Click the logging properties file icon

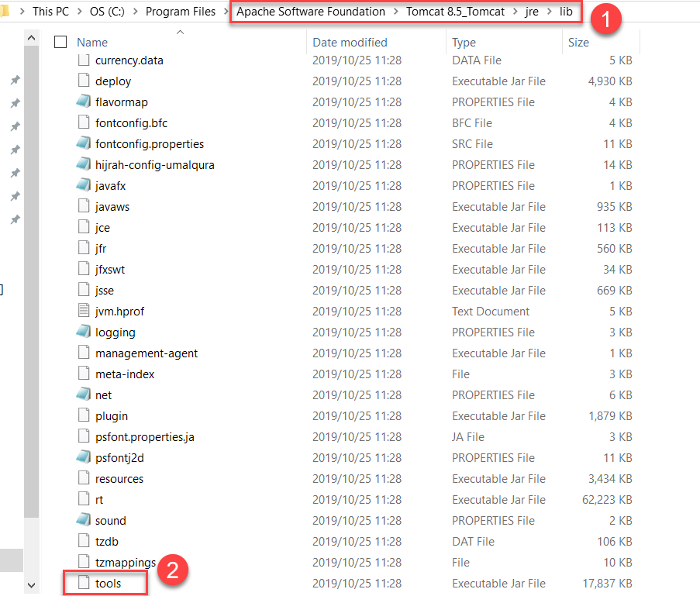point(84,332)
